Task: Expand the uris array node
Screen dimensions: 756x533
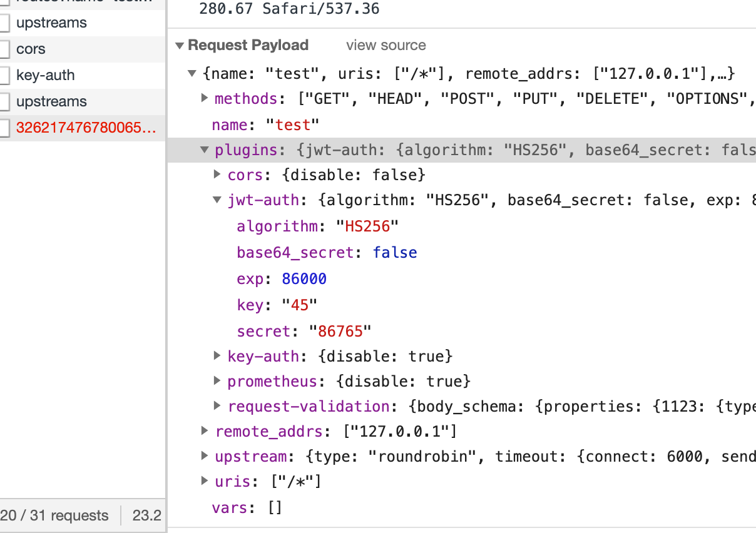Action: pos(205,481)
